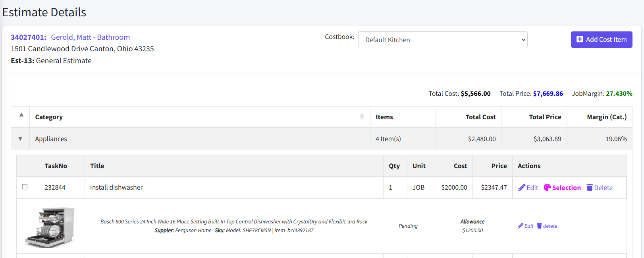Click the Total Price column header

pyautogui.click(x=545, y=117)
